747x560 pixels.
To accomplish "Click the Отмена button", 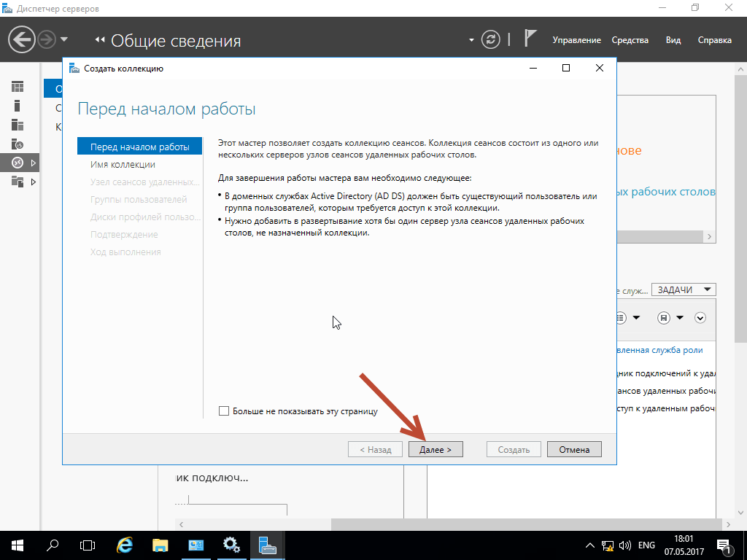I will tap(574, 450).
